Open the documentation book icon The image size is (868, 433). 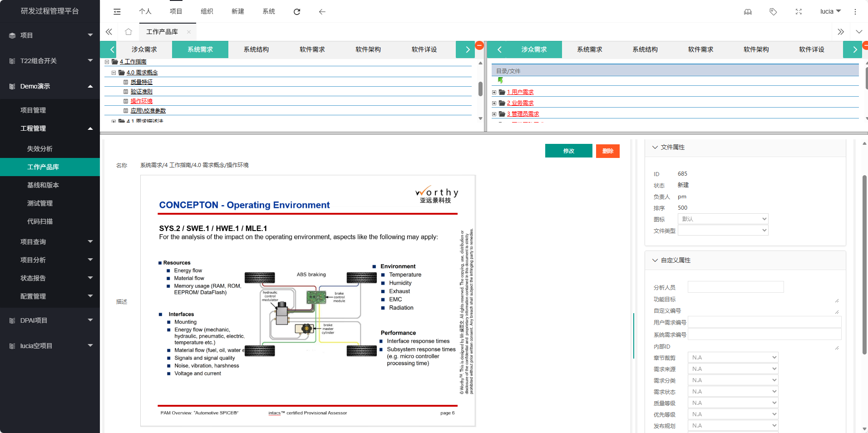pyautogui.click(x=748, y=12)
